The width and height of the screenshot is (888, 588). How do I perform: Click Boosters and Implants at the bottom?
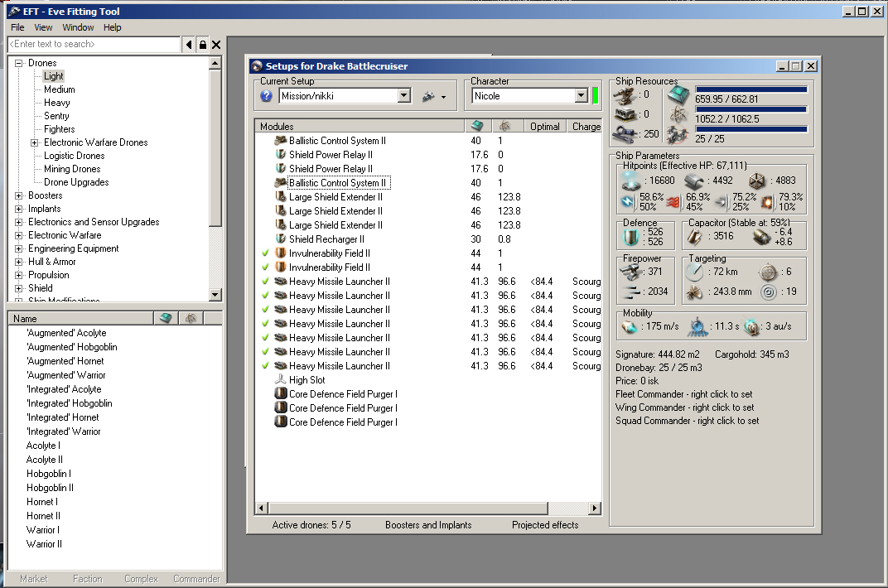[428, 525]
